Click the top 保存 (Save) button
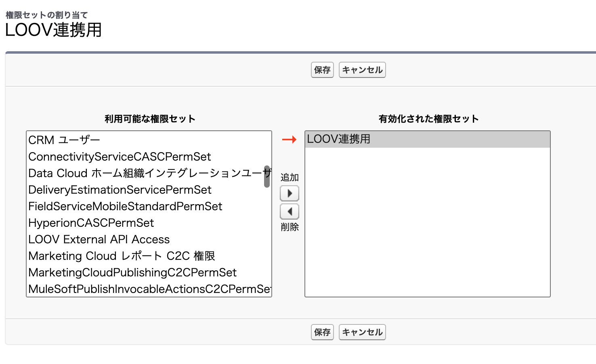This screenshot has height=364, width=596. [x=322, y=70]
